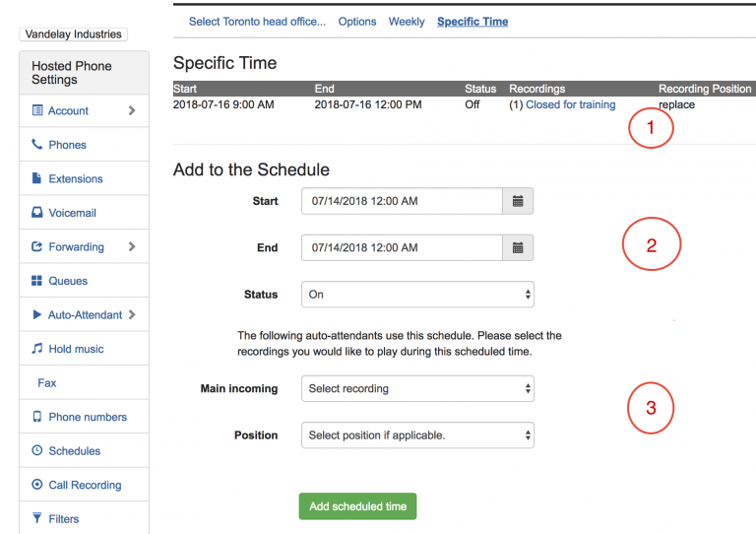756x534 pixels.
Task: Open the Select Toronto head office tab
Action: [257, 22]
